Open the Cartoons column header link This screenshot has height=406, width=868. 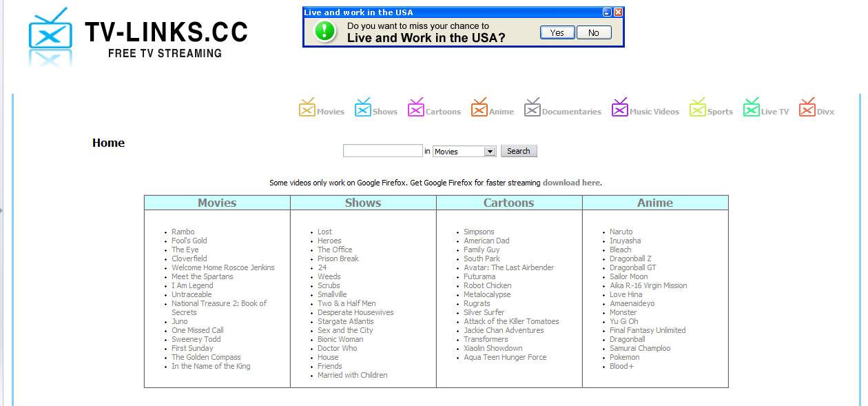(x=508, y=203)
